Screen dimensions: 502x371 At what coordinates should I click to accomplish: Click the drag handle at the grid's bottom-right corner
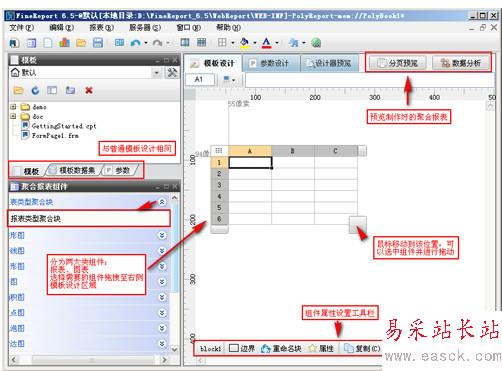[358, 225]
